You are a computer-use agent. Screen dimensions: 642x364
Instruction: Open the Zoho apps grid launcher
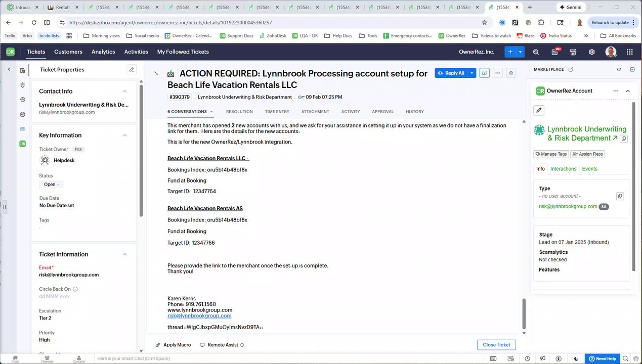click(630, 52)
